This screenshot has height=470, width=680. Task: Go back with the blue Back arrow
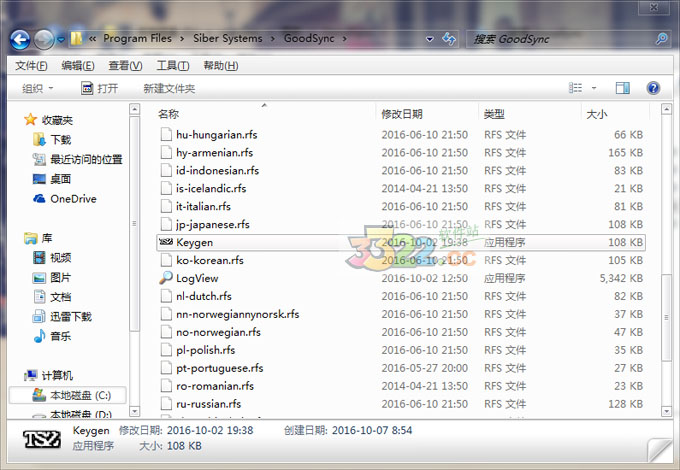[20, 40]
